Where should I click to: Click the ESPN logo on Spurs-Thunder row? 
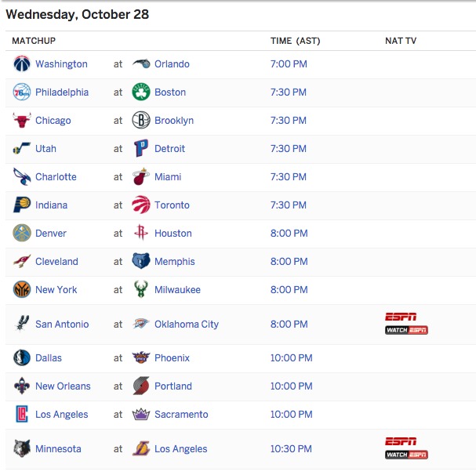401,317
